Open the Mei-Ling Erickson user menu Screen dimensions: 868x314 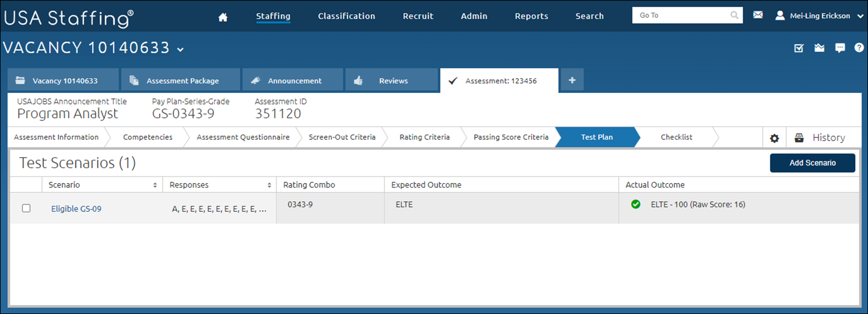[820, 16]
